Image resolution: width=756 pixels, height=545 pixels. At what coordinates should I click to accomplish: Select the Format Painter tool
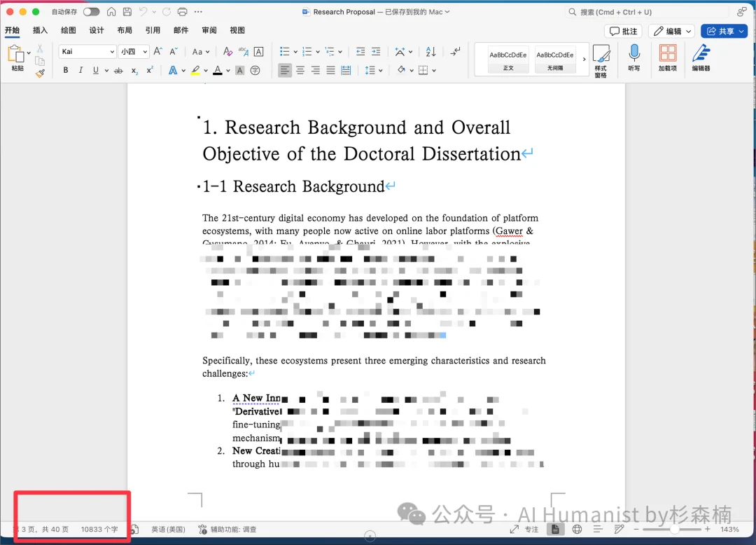tap(40, 73)
